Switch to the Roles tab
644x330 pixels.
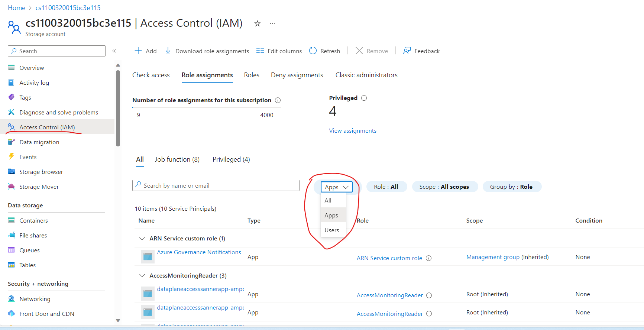click(252, 75)
